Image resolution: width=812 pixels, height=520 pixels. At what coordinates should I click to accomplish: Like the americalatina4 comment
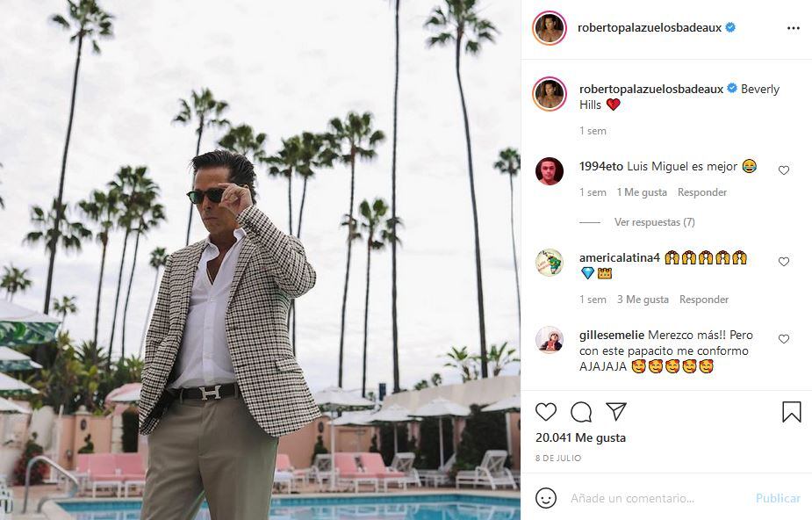[784, 262]
